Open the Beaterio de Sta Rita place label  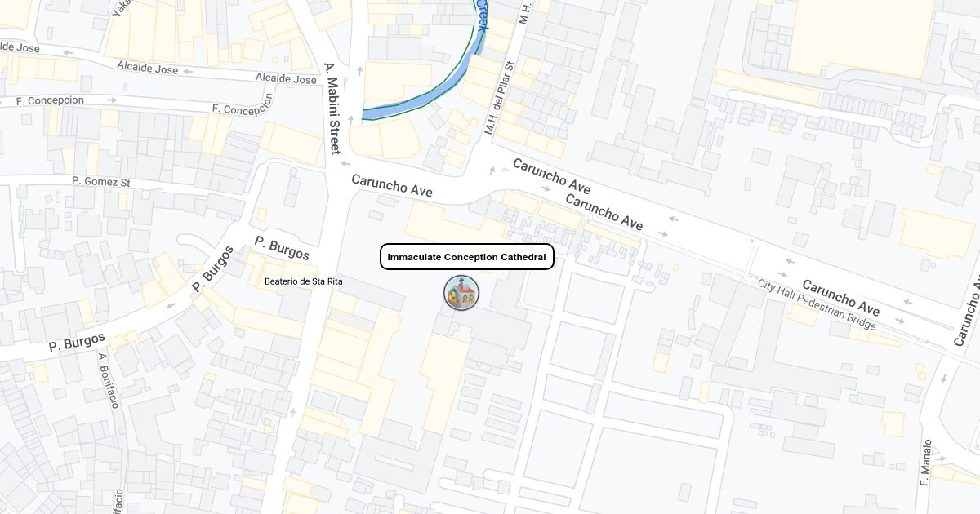304,281
